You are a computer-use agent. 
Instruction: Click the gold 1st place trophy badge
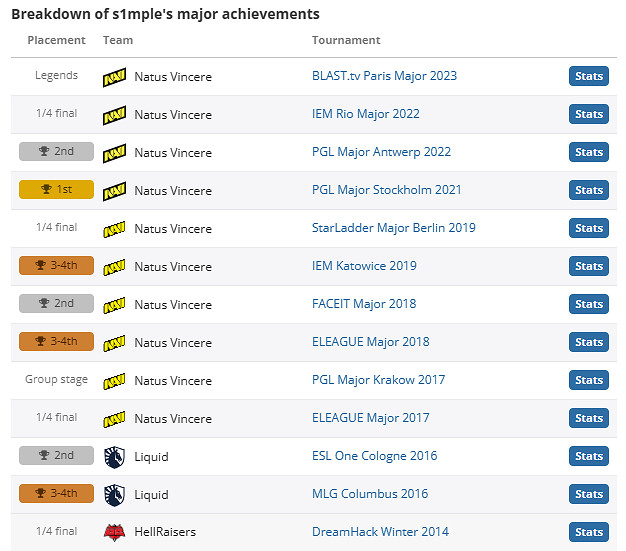pos(56,190)
